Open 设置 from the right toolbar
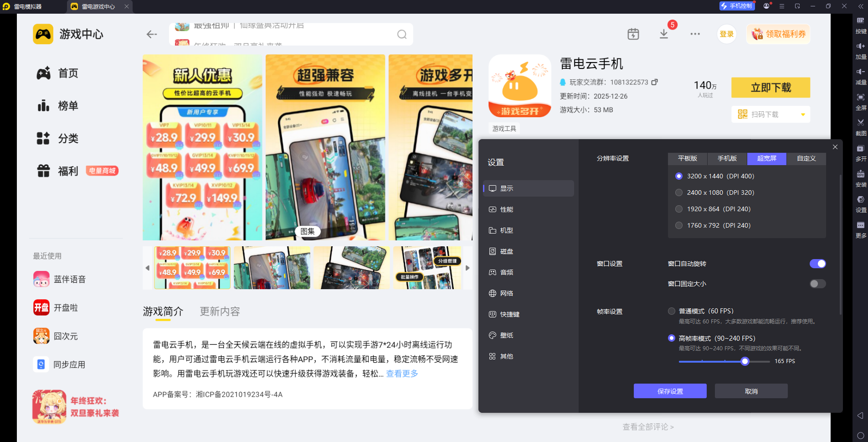Viewport: 868px width, 442px height. click(861, 204)
